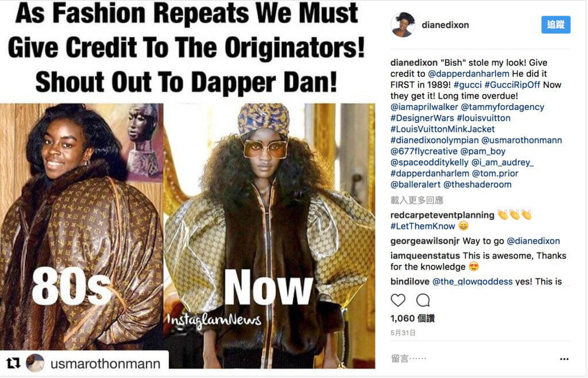
Task: Follow dianedixon with the blue button
Action: point(556,25)
